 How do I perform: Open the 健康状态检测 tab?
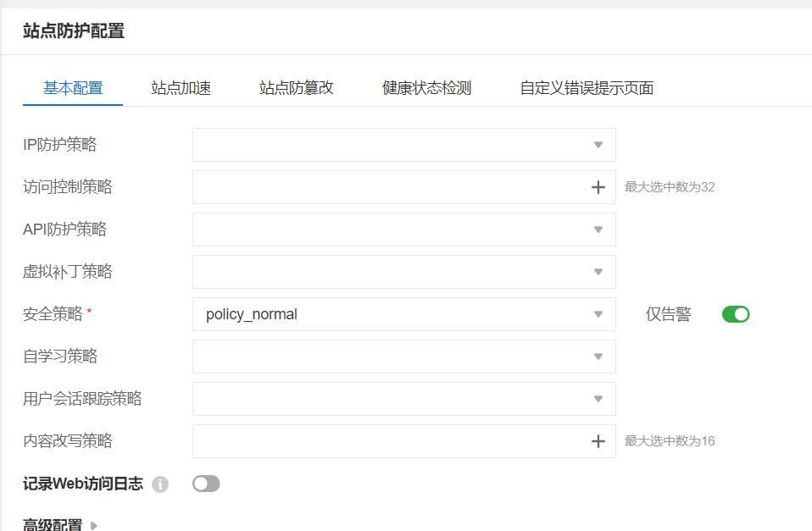(x=428, y=87)
